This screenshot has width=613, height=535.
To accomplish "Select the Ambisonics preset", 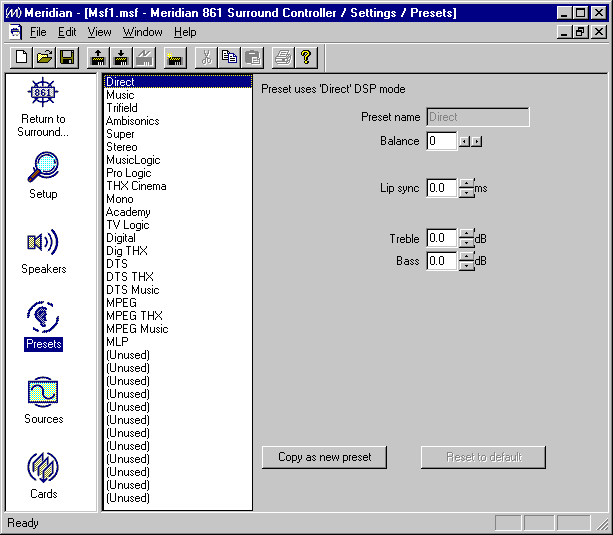I will 178,121.
